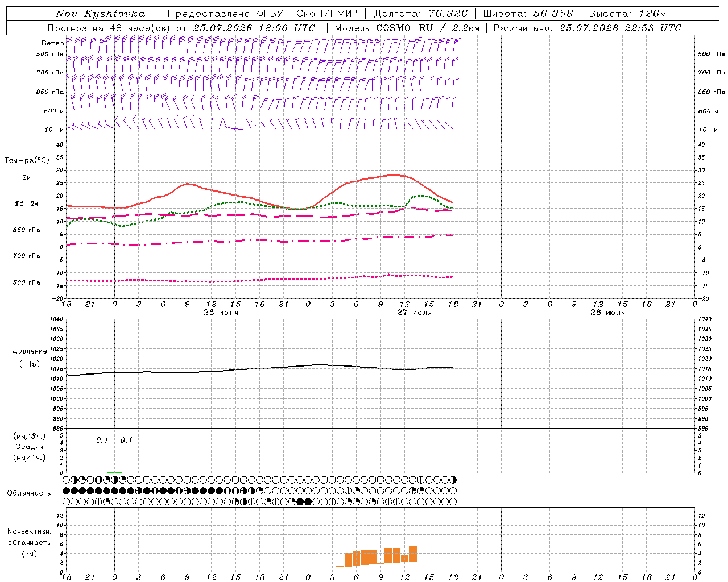This screenshot has width=728, height=582.
Task: Select the Td 2м dew point legend entry
Action: point(26,203)
